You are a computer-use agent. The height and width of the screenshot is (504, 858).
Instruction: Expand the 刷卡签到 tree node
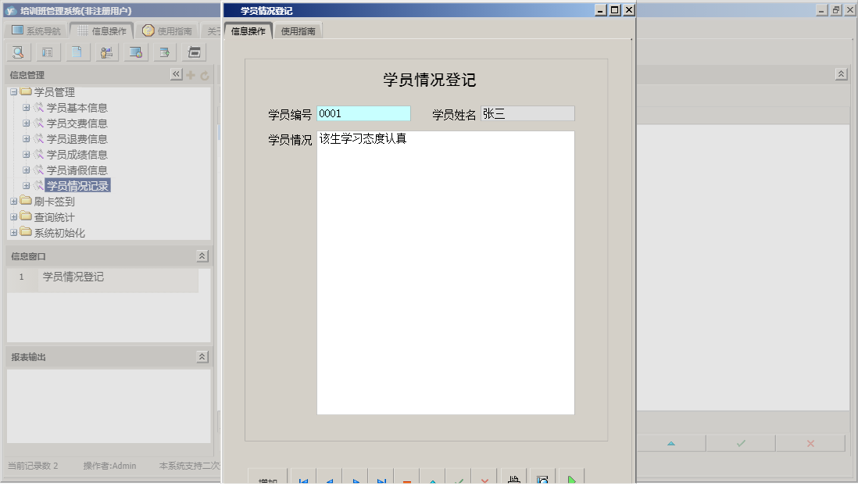click(x=13, y=202)
